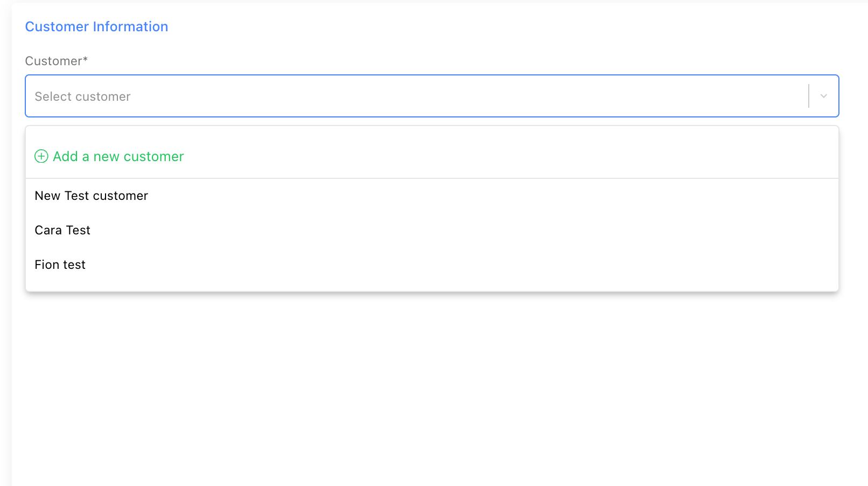Pick the Cara Test option
Viewport: 868px width, 486px height.
[62, 230]
